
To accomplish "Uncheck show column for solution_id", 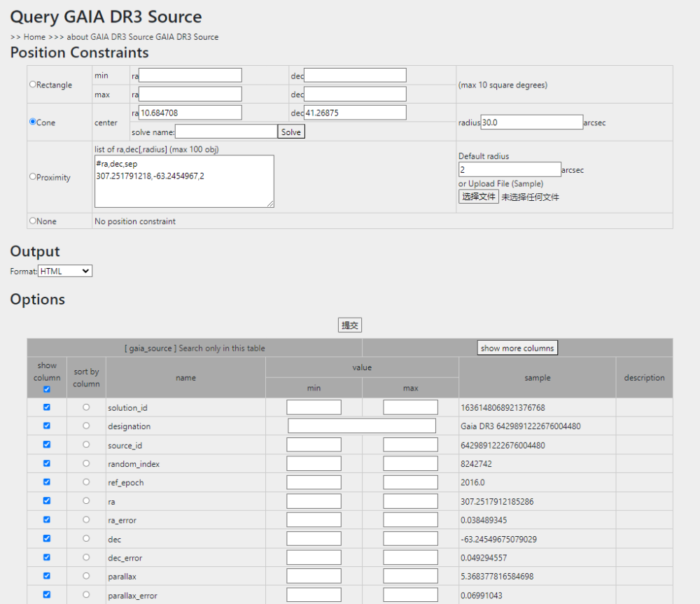I will (x=47, y=407).
